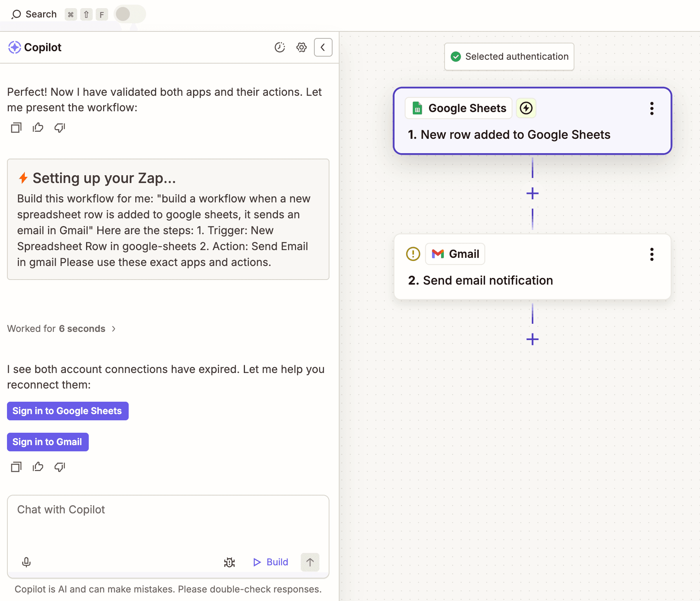Click Sign in to Gmail button
The image size is (700, 601).
tap(48, 442)
